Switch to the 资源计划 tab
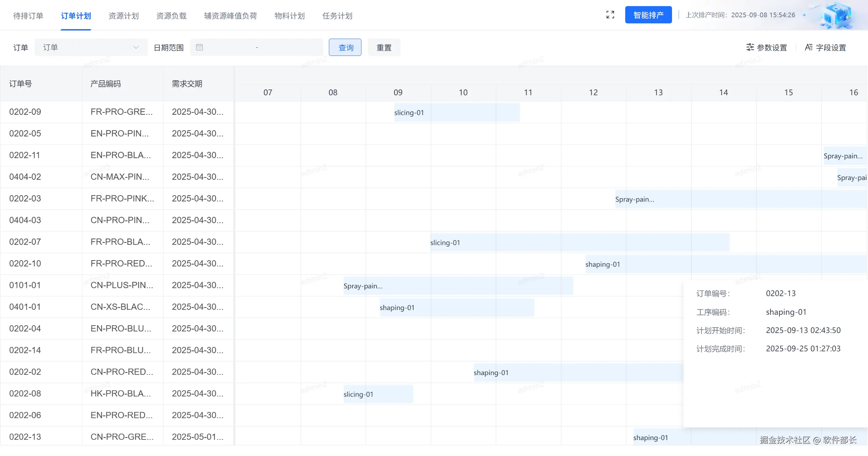868x456 pixels. pos(123,16)
